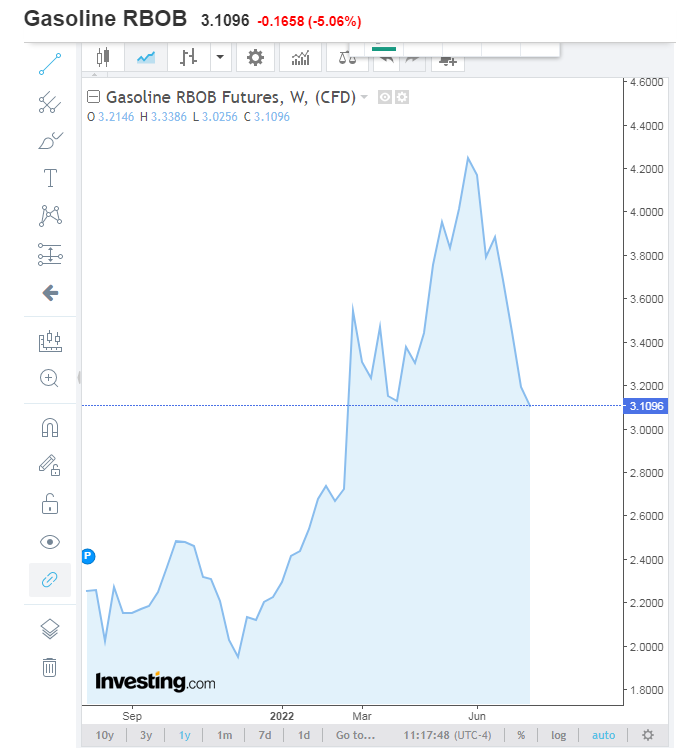Select the 1m time range
Image resolution: width=690 pixels, height=748 pixels.
click(x=225, y=735)
